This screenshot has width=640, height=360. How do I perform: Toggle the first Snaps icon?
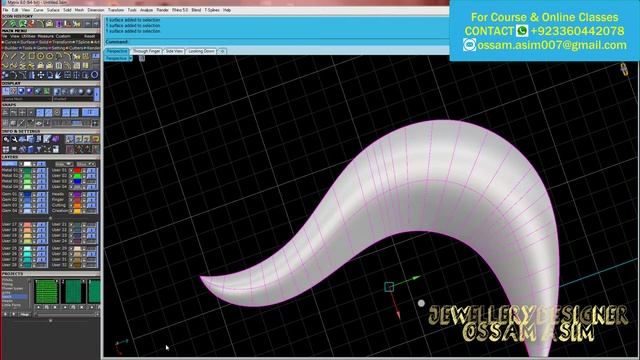click(x=6, y=113)
